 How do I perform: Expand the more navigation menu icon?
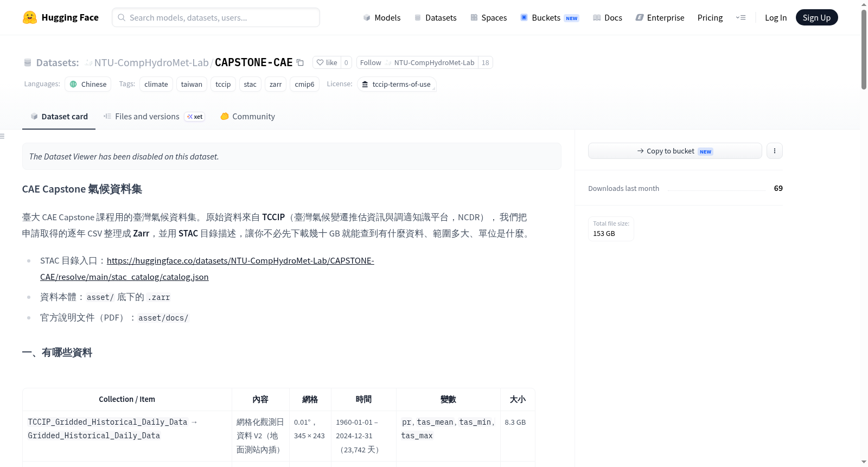pyautogui.click(x=741, y=18)
